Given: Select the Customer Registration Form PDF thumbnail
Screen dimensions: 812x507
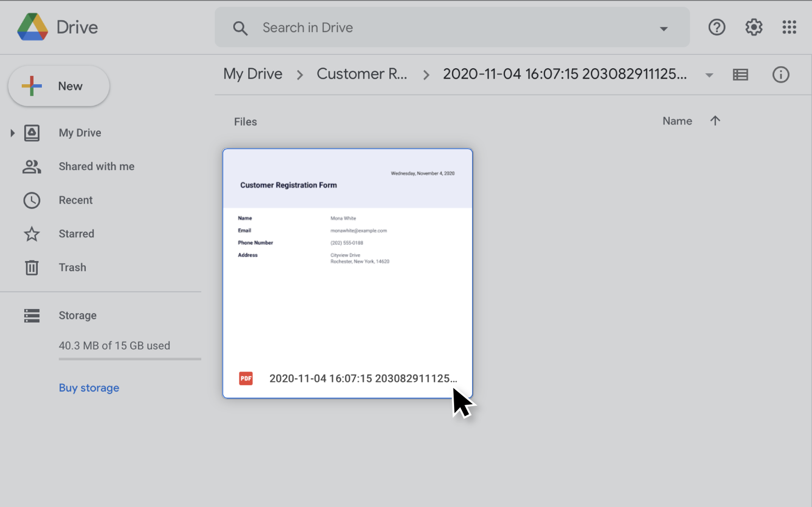Looking at the screenshot, I should (x=347, y=258).
